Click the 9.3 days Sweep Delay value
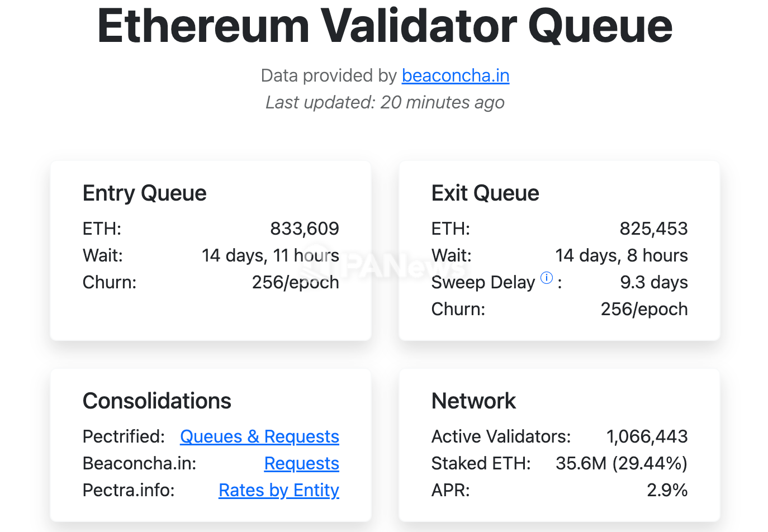 tap(654, 282)
